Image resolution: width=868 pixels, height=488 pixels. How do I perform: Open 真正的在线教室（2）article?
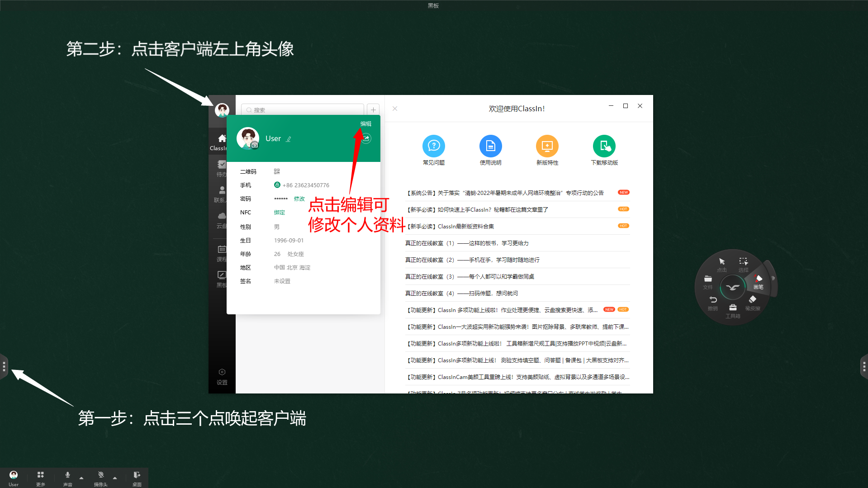click(517, 260)
